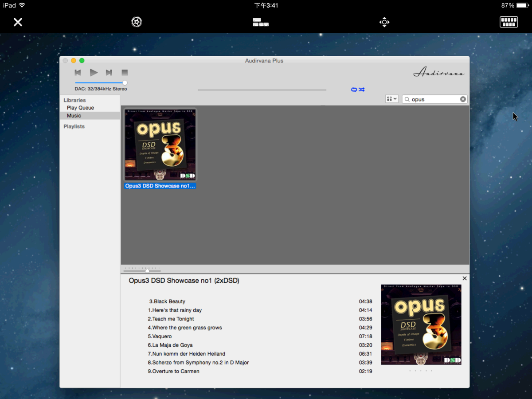Select track Nun komm der Heiden Heiland

(187, 354)
